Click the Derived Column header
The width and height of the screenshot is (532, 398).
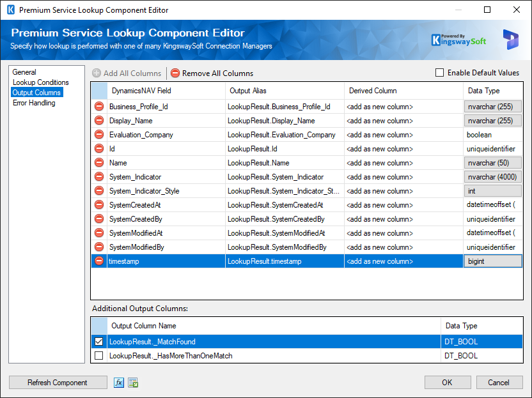coord(403,91)
